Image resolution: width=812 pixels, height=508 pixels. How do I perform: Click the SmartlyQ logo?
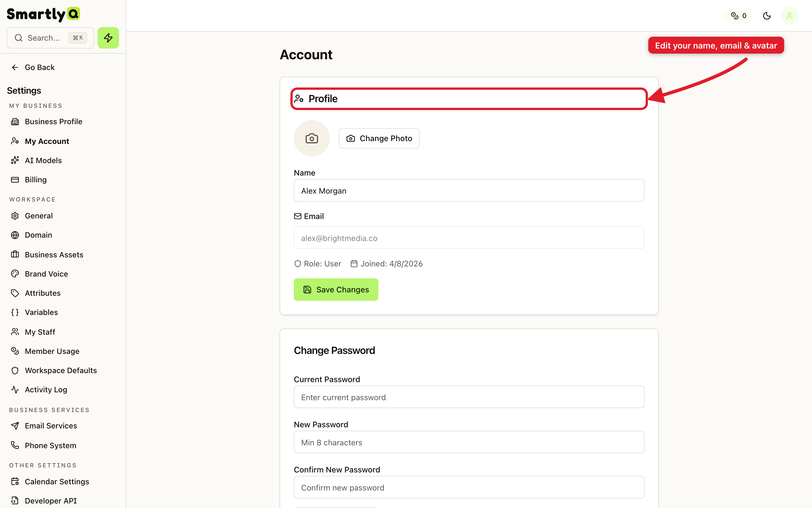coord(43,14)
